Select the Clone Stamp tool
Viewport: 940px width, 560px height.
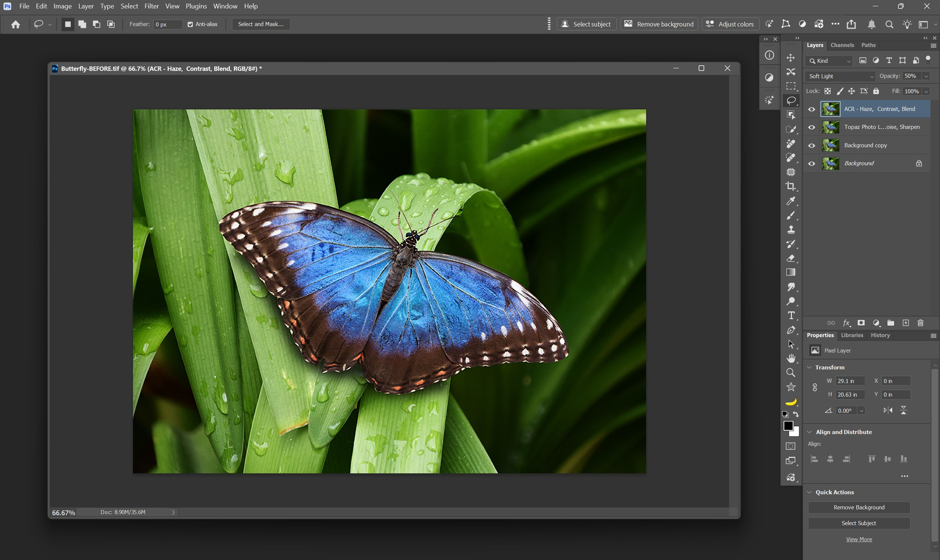791,230
